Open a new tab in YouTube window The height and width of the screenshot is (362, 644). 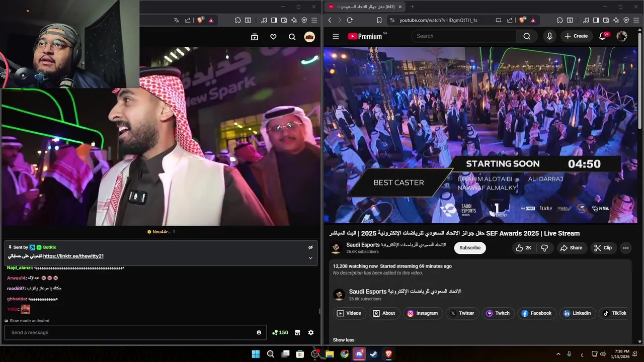coord(413,7)
